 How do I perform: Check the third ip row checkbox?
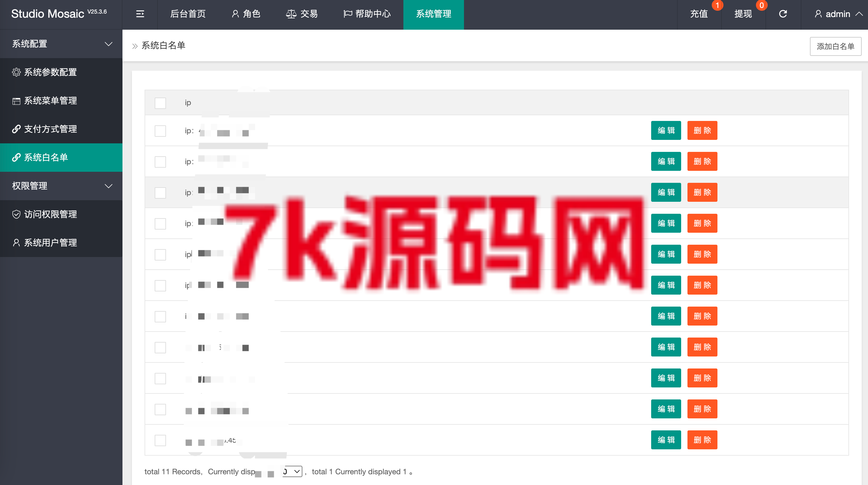pyautogui.click(x=160, y=193)
